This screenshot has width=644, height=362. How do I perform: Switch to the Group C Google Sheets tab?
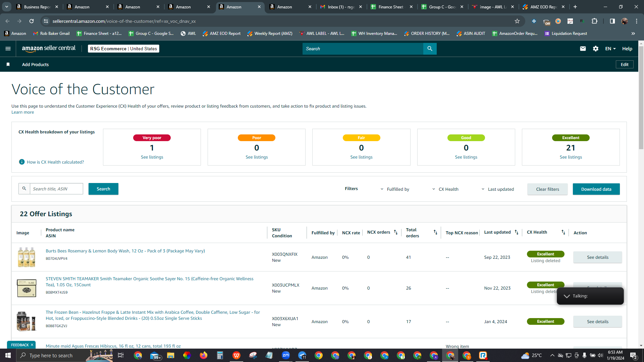point(442,7)
